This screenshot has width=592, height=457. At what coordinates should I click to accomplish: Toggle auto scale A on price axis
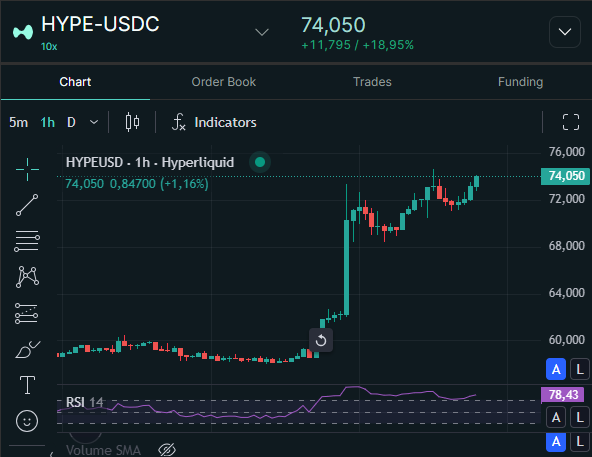(556, 369)
